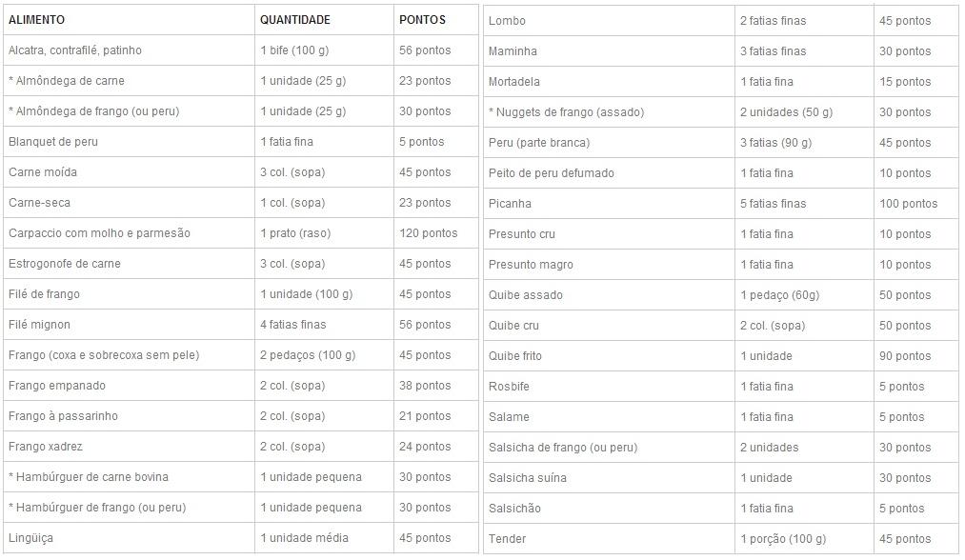Select the 1 porção (100 g) cell
Screen dimensions: 965x560
click(x=788, y=539)
